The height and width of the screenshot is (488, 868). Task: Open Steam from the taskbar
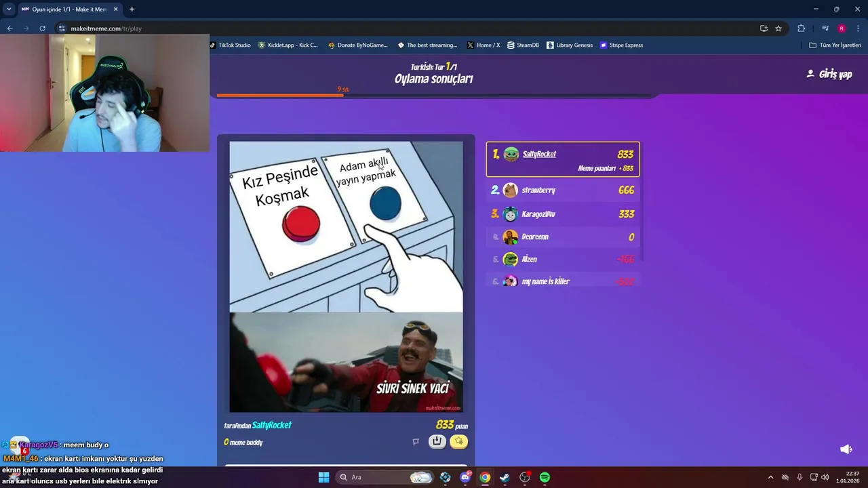(x=505, y=477)
